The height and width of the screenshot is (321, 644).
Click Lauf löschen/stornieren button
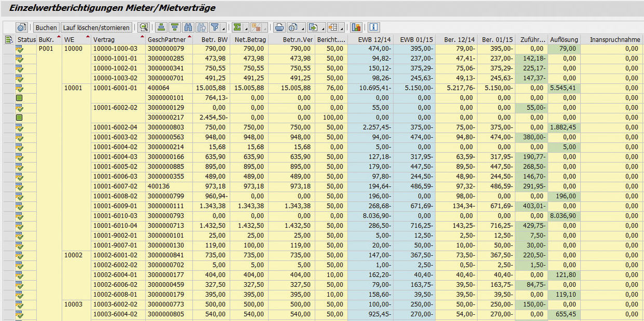point(97,27)
